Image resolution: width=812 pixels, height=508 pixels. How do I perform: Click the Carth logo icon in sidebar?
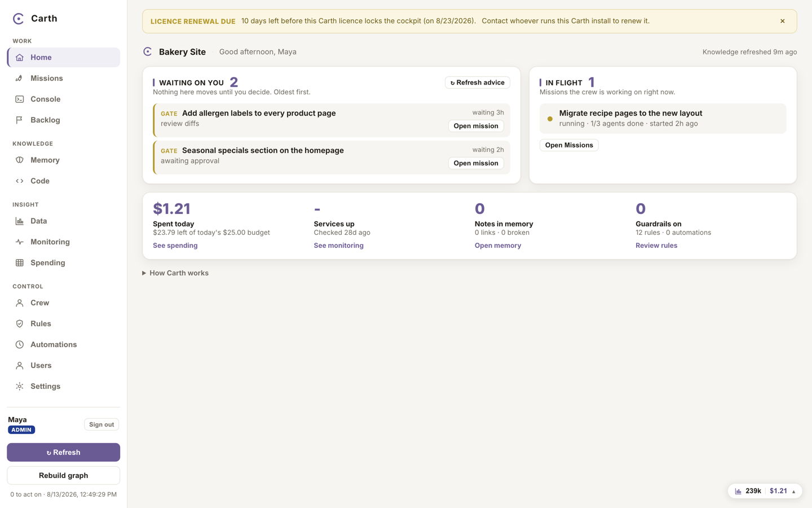click(x=19, y=19)
